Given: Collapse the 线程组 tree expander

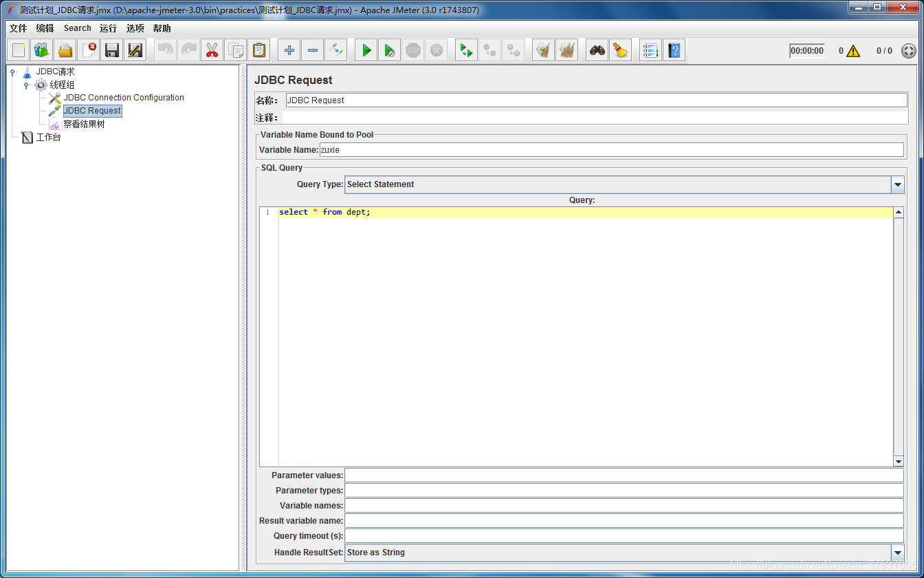Looking at the screenshot, I should [x=26, y=85].
